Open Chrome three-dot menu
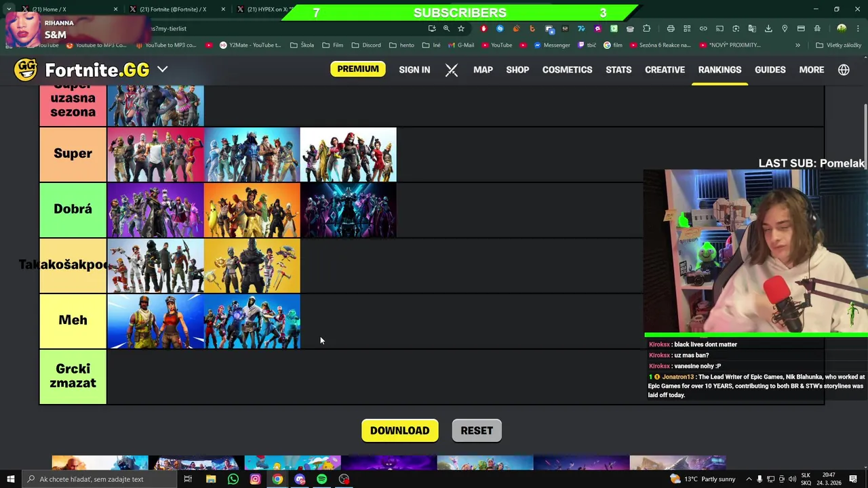Viewport: 868px width, 488px height. click(856, 28)
